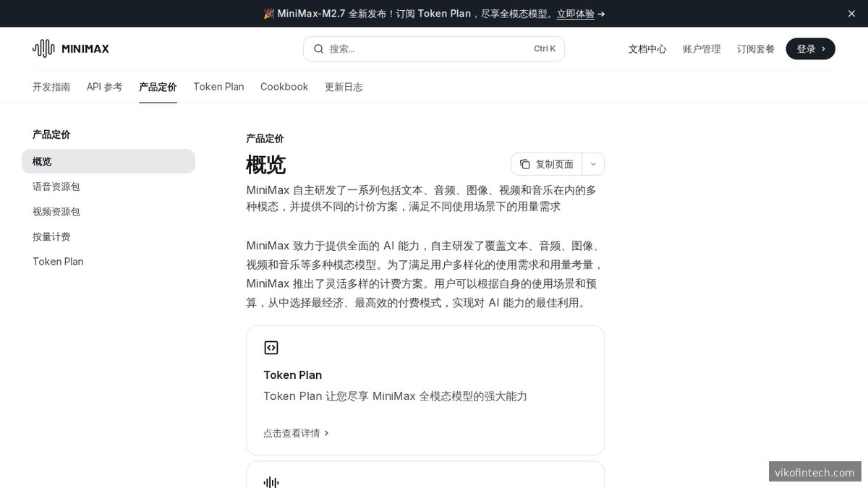
Task: Click the Token Plan code icon
Action: pyautogui.click(x=271, y=348)
